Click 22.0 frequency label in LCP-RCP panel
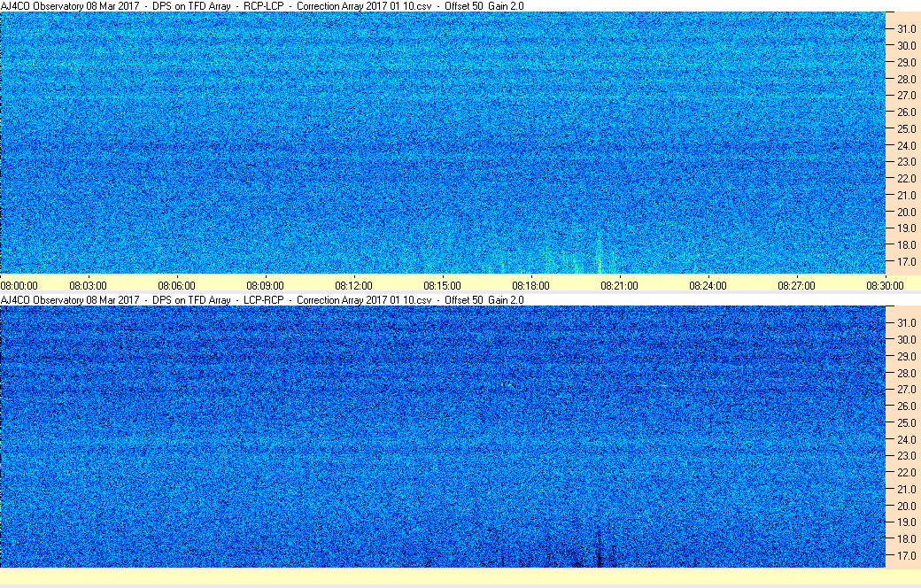 click(x=906, y=472)
